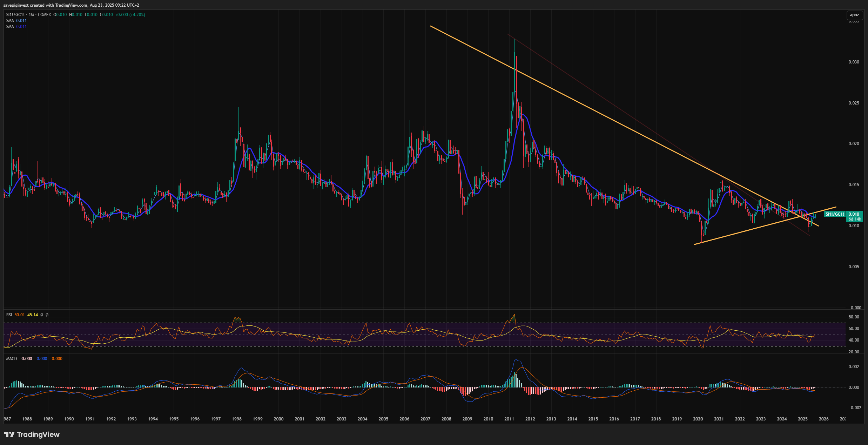Click the green SI1!/GC1! price line tag
868x445 pixels.
pyautogui.click(x=834, y=214)
